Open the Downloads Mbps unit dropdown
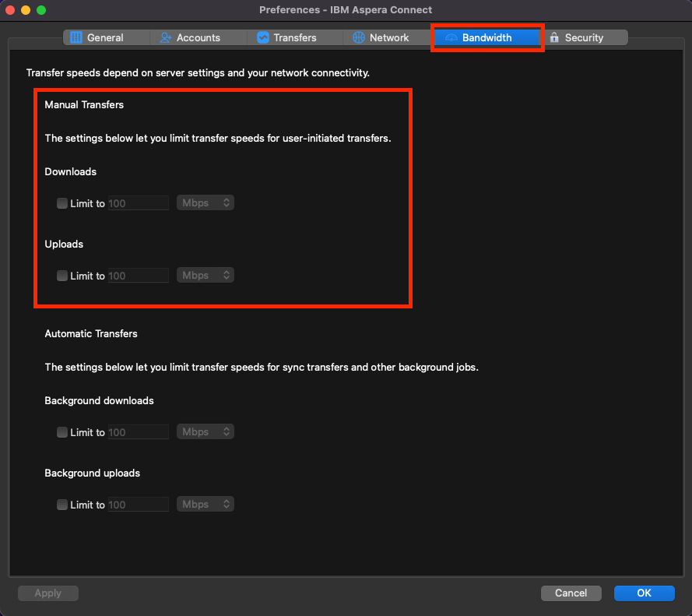Image resolution: width=692 pixels, height=616 pixels. 205,202
